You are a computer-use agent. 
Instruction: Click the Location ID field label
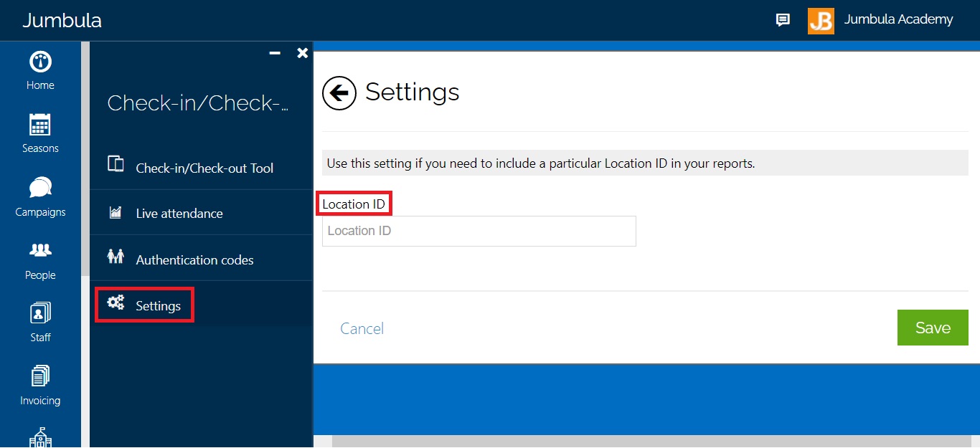click(354, 204)
